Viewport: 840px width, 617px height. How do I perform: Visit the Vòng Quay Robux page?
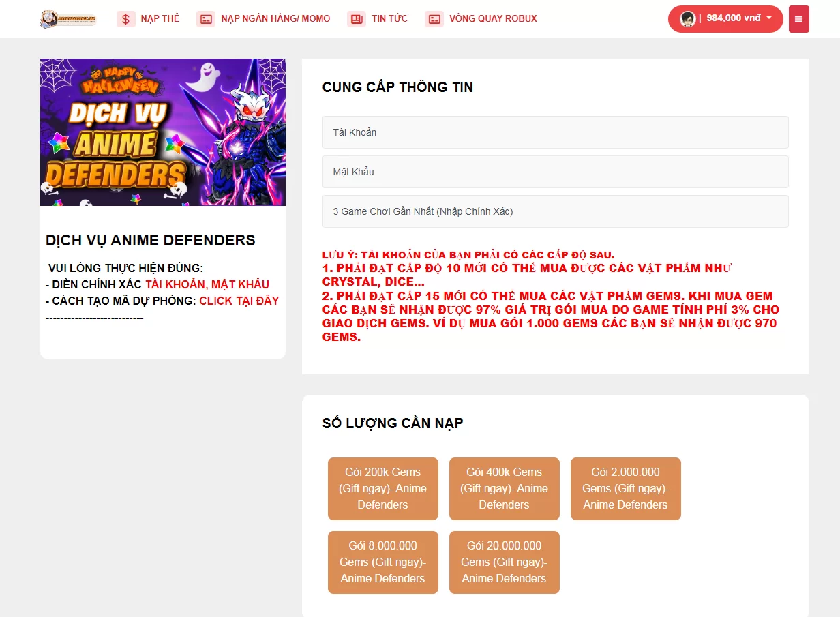click(x=493, y=19)
